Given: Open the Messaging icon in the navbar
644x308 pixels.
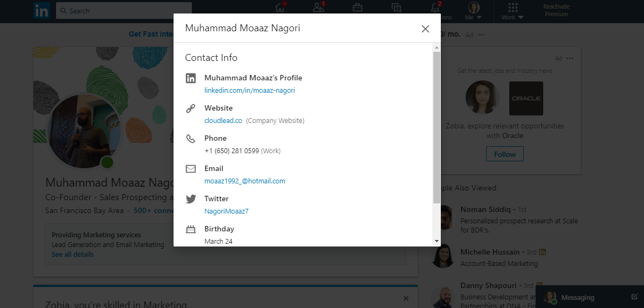Looking at the screenshot, I should point(396,8).
